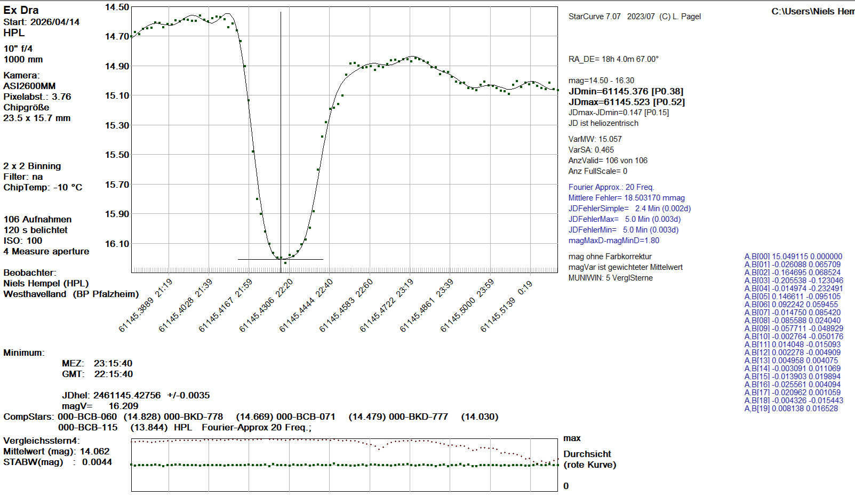Click the Ex Dra star title

pyautogui.click(x=21, y=10)
